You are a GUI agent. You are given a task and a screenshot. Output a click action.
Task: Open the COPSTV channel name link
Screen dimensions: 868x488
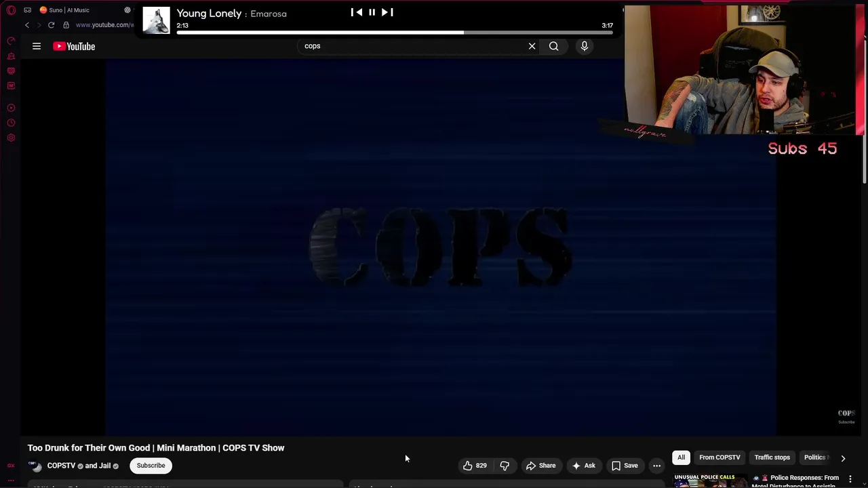pos(61,466)
